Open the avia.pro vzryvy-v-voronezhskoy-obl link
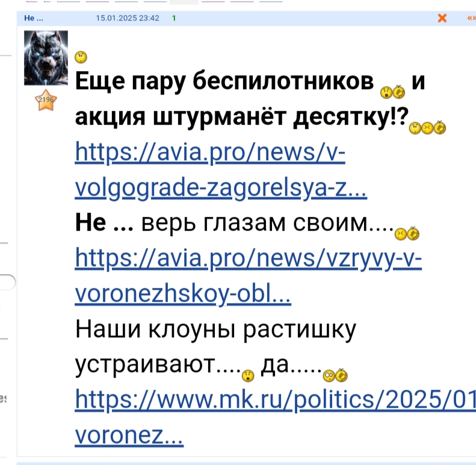 248,275
